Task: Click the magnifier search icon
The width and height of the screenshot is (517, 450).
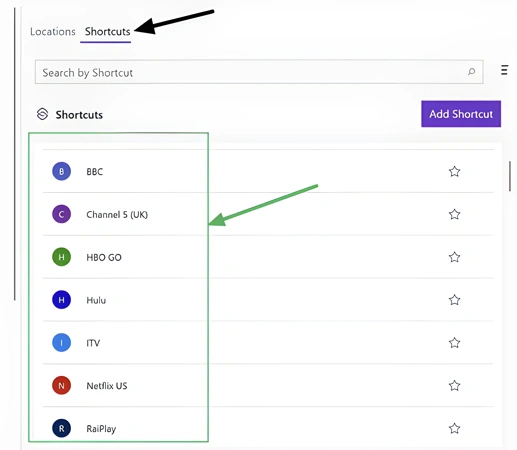Action: (x=471, y=72)
